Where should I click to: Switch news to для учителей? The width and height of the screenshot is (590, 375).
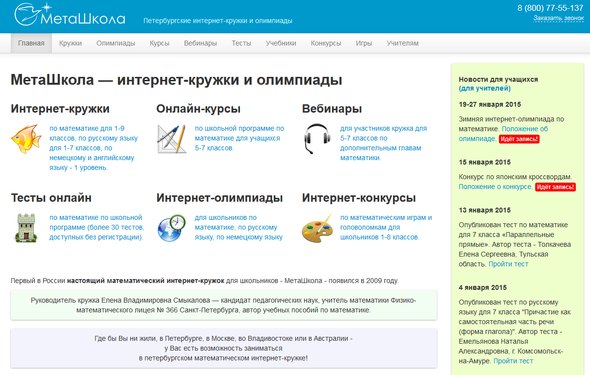click(x=485, y=88)
